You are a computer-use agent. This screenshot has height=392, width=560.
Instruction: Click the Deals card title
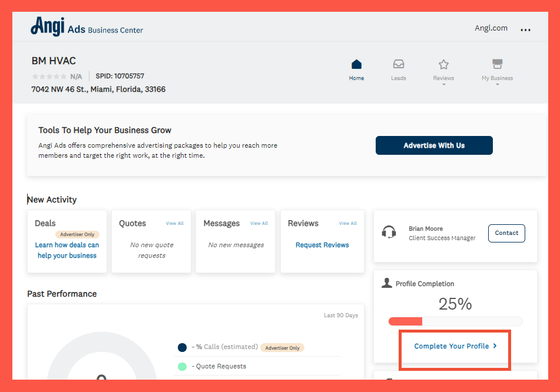tap(45, 224)
